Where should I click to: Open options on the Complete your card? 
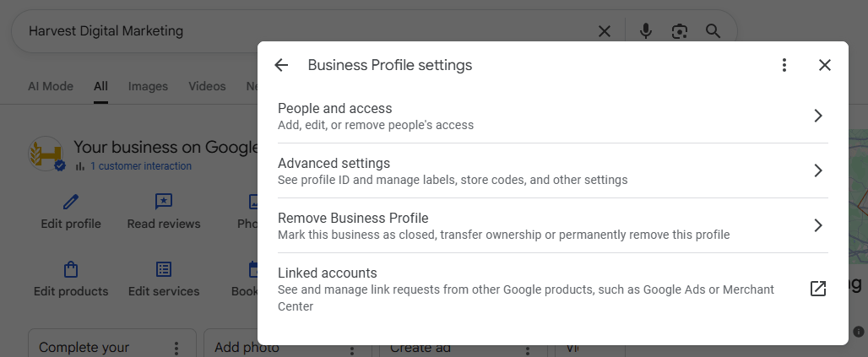click(176, 349)
